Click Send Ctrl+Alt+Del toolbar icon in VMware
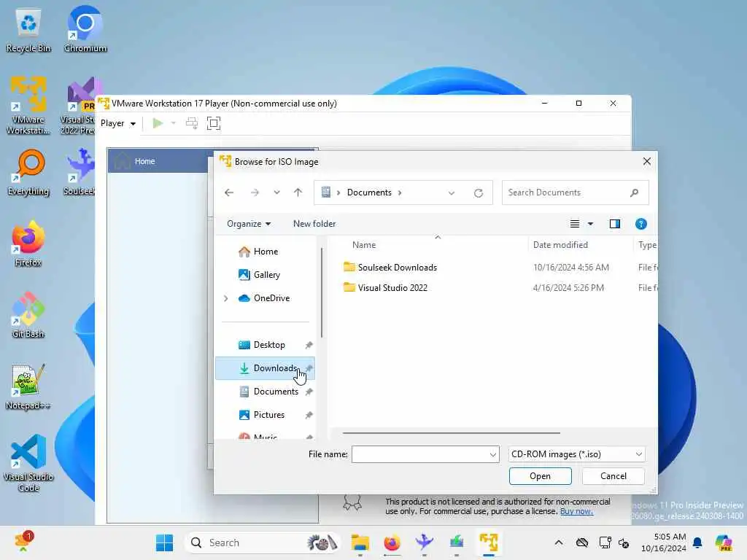Image resolution: width=747 pixels, height=560 pixels. tap(192, 123)
